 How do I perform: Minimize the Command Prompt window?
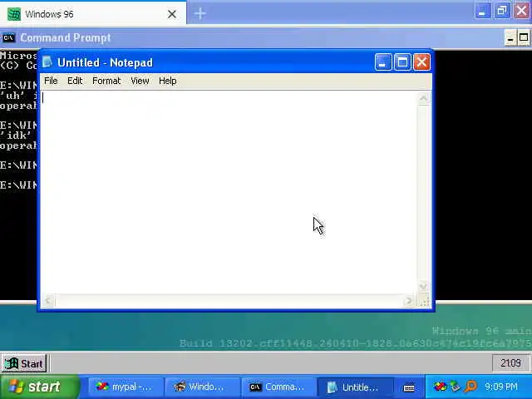point(510,38)
